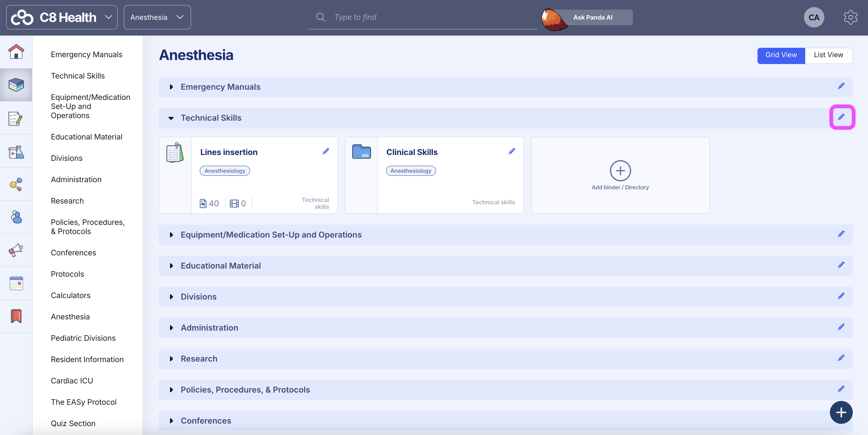This screenshot has height=435, width=868.
Task: Open the Clinical Skills directory title
Action: pos(412,152)
